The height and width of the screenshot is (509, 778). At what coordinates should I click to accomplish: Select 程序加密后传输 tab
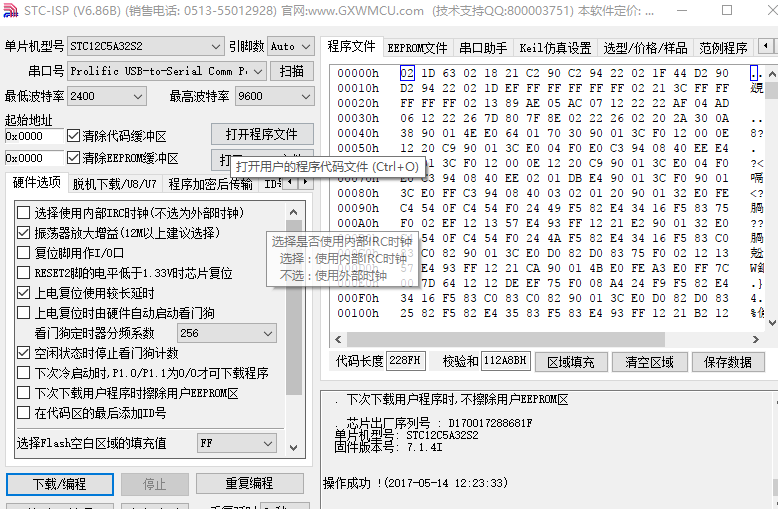point(210,185)
